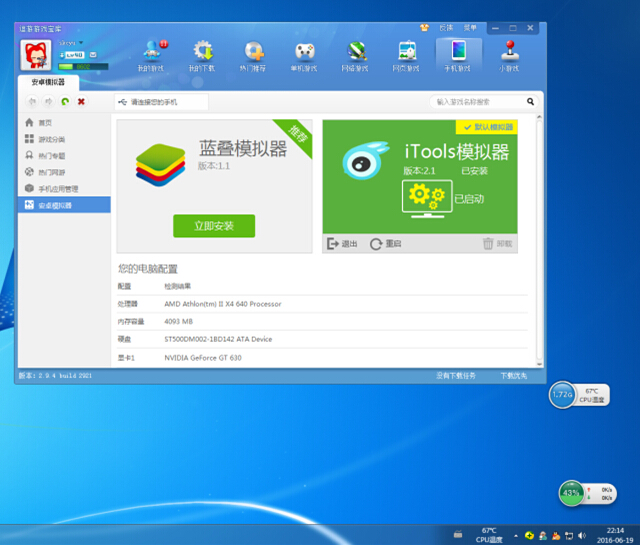Click the vertical scrollbar of content pane

tap(539, 240)
